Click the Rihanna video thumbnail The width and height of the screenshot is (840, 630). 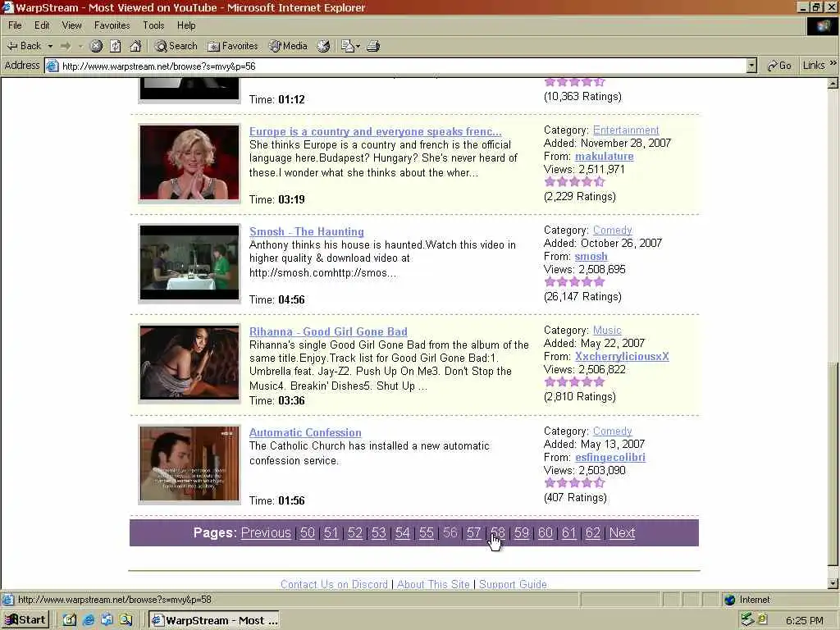[189, 363]
